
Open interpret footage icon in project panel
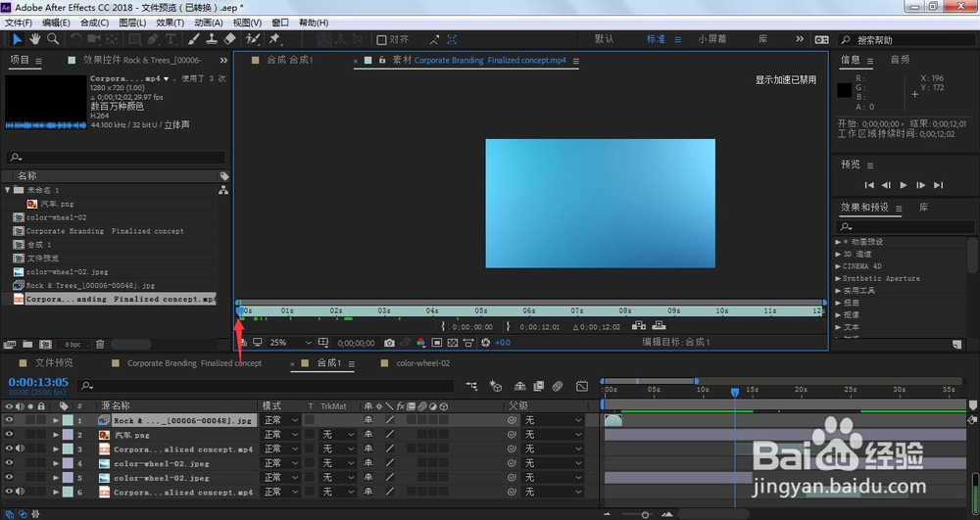pyautogui.click(x=10, y=344)
